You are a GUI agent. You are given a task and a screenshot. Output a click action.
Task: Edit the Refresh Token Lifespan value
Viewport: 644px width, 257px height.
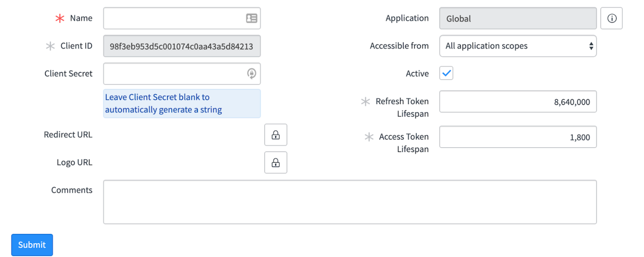click(x=518, y=102)
